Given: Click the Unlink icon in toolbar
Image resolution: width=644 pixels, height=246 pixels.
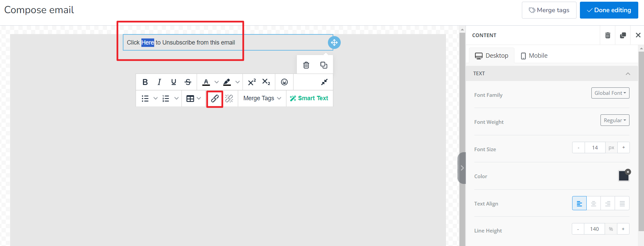Looking at the screenshot, I should [229, 99].
